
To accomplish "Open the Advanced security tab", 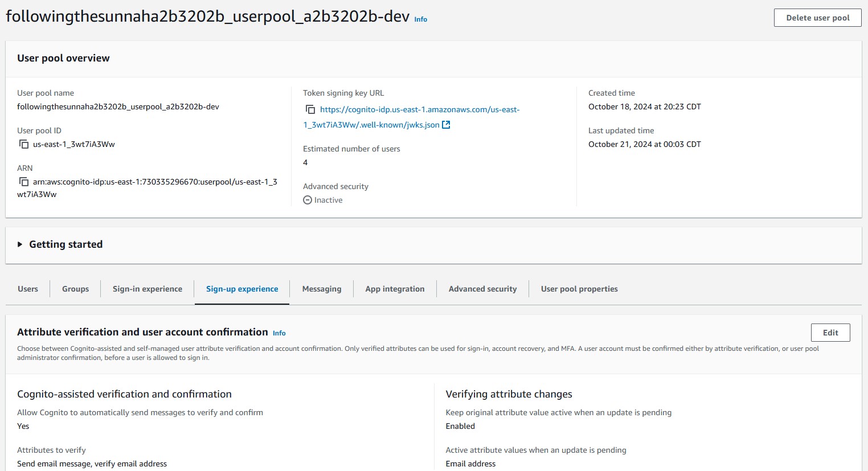I will click(483, 289).
